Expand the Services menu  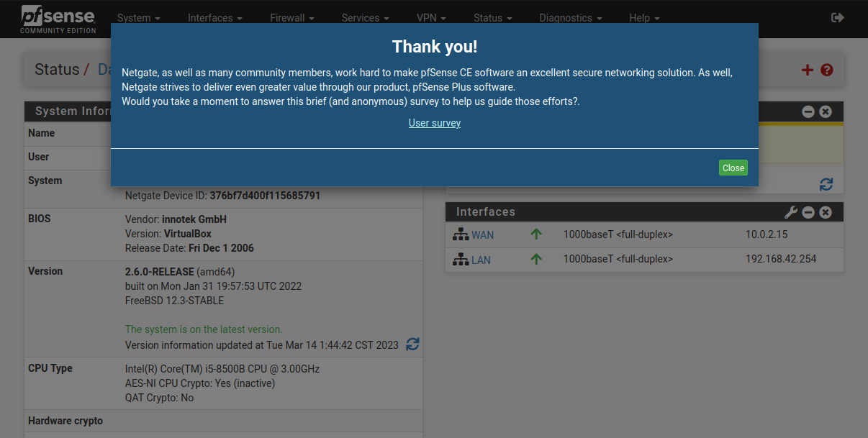coord(366,18)
